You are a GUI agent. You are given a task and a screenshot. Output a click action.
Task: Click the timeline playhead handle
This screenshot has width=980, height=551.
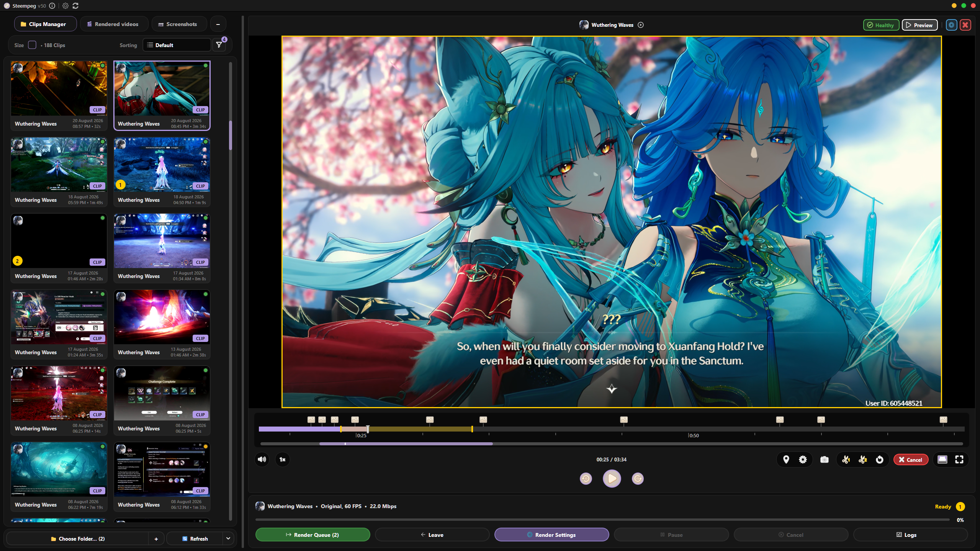click(368, 429)
